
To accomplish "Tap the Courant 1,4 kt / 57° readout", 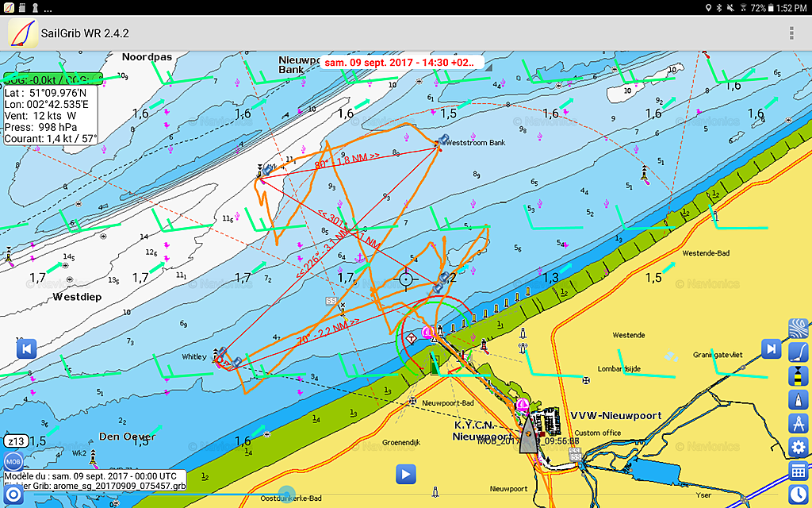I will 50,138.
